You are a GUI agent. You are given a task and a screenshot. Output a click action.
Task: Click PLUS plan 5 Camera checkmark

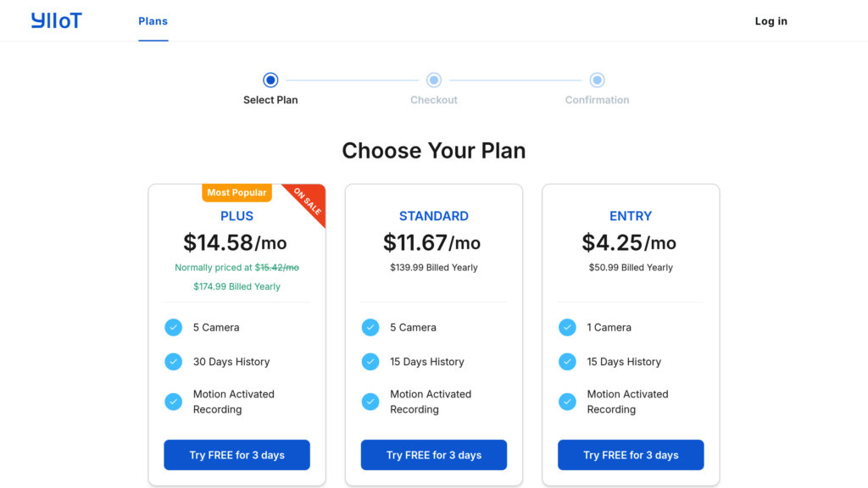click(x=174, y=327)
